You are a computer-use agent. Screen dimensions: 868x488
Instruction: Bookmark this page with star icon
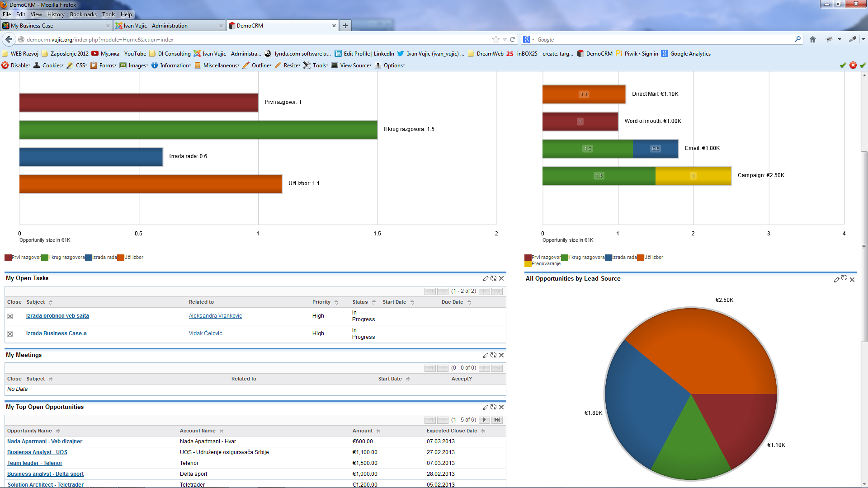pyautogui.click(x=496, y=39)
